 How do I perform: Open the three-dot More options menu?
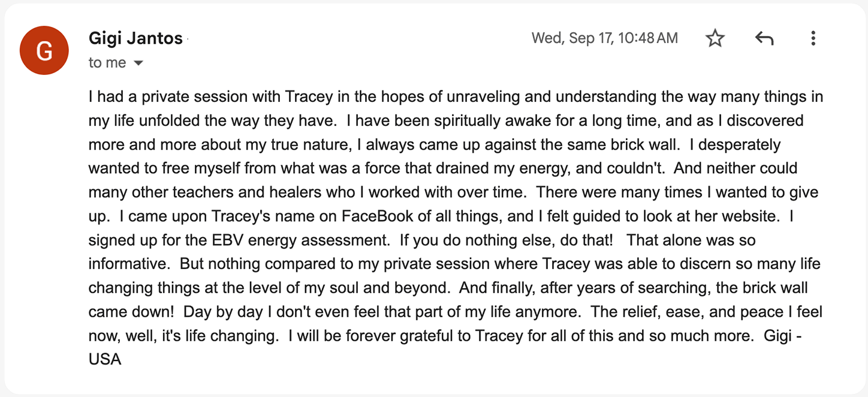(813, 39)
